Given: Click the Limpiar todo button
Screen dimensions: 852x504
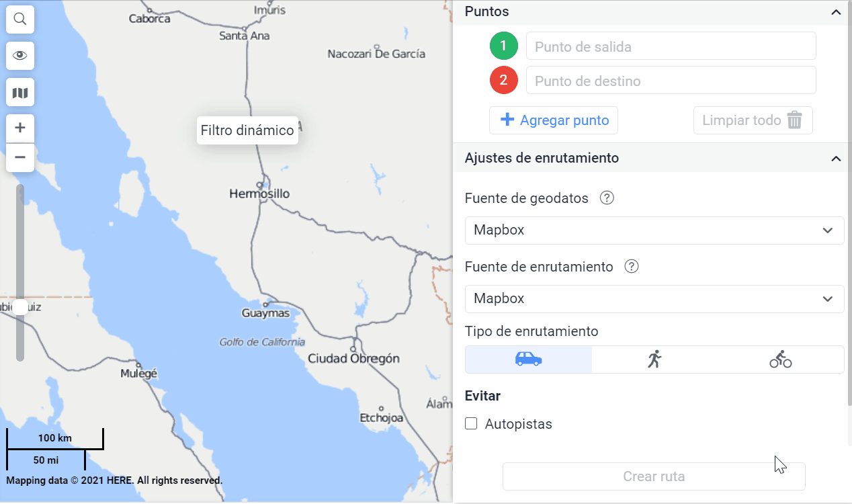Looking at the screenshot, I should [753, 120].
